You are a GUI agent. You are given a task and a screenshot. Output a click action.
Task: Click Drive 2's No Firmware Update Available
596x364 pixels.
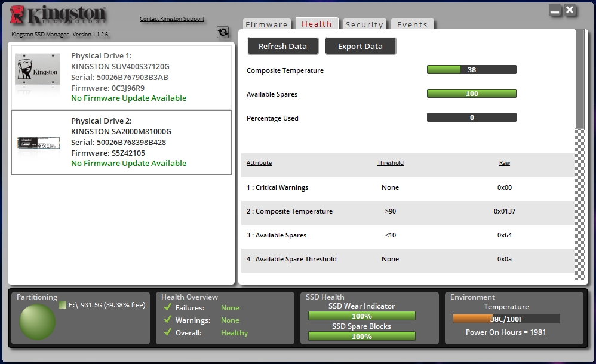[128, 163]
